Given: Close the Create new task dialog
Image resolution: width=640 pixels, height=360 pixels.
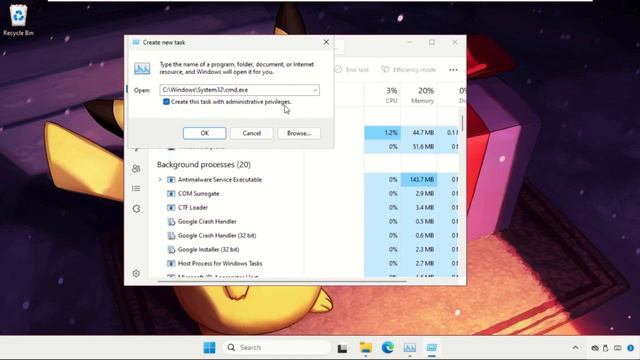Looking at the screenshot, I should tap(326, 42).
